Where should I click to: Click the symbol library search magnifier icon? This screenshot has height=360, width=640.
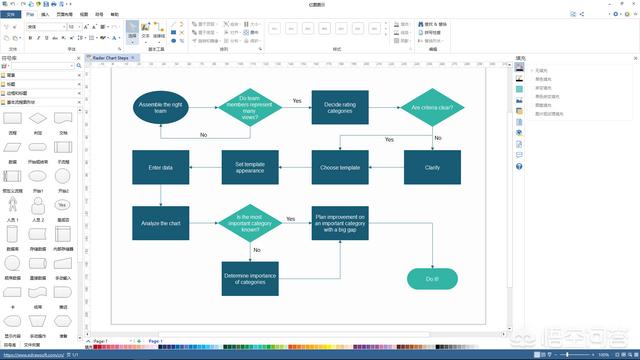79,66
